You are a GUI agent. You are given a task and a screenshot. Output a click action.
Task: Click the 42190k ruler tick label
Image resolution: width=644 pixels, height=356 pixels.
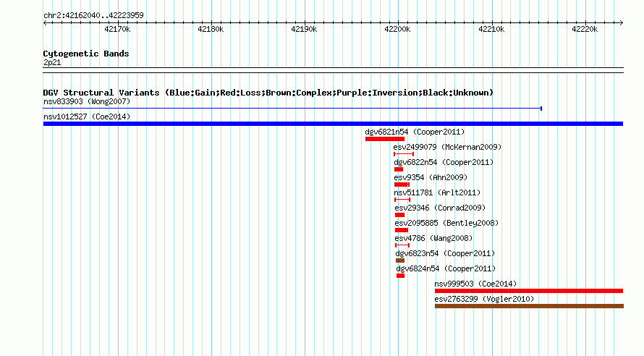304,29
